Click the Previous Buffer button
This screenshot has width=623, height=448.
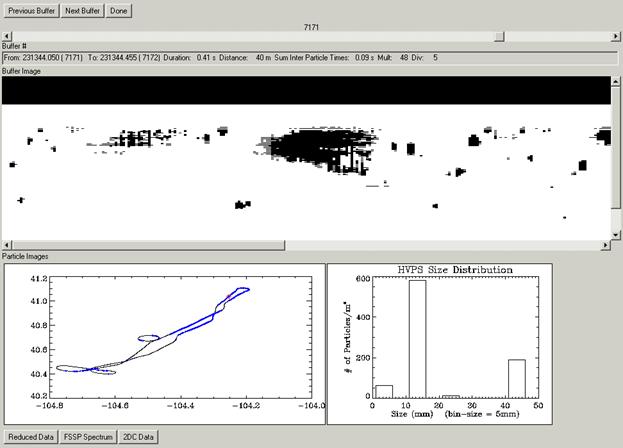pos(31,11)
